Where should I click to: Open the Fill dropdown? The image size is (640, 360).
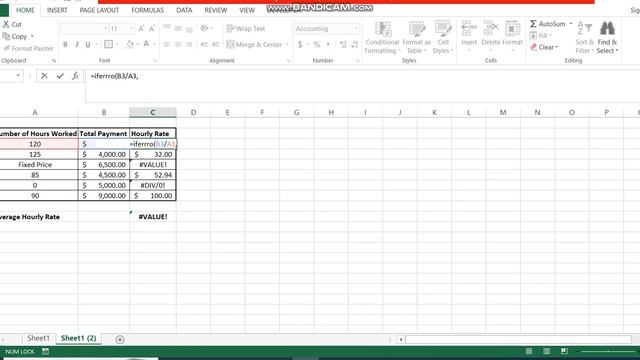pos(540,36)
